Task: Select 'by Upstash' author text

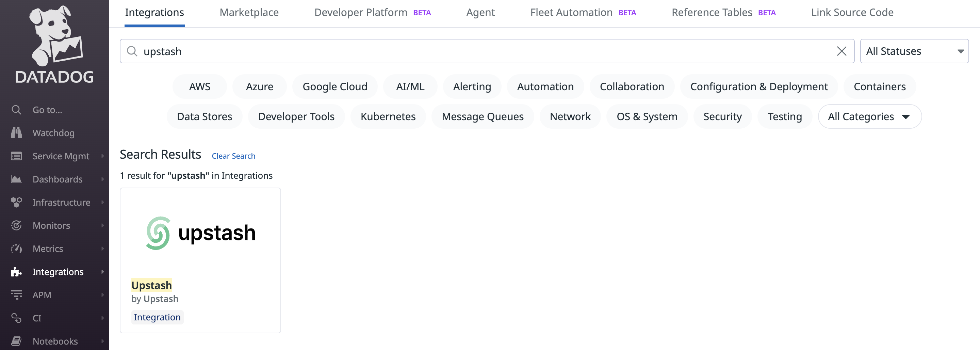Action: (x=154, y=299)
